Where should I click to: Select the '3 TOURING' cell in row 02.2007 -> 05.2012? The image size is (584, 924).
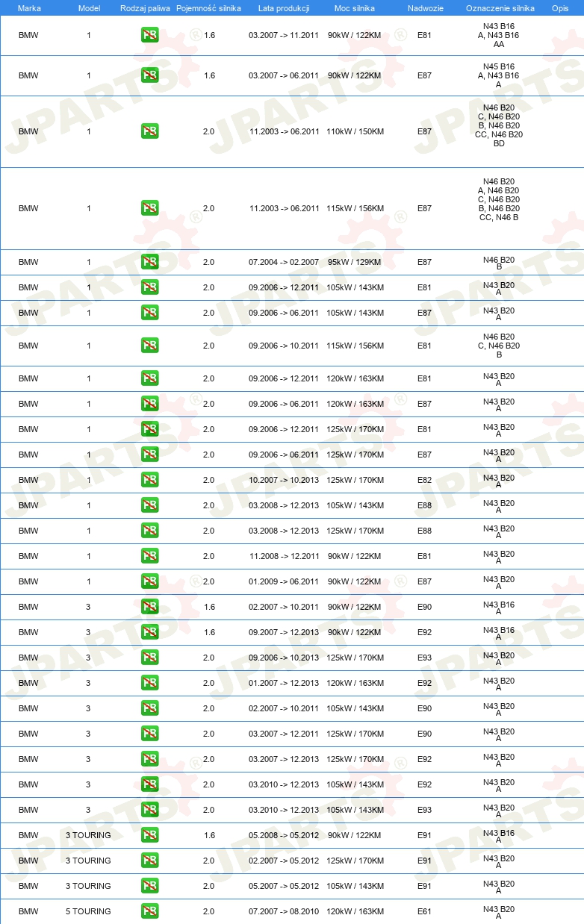pos(88,861)
